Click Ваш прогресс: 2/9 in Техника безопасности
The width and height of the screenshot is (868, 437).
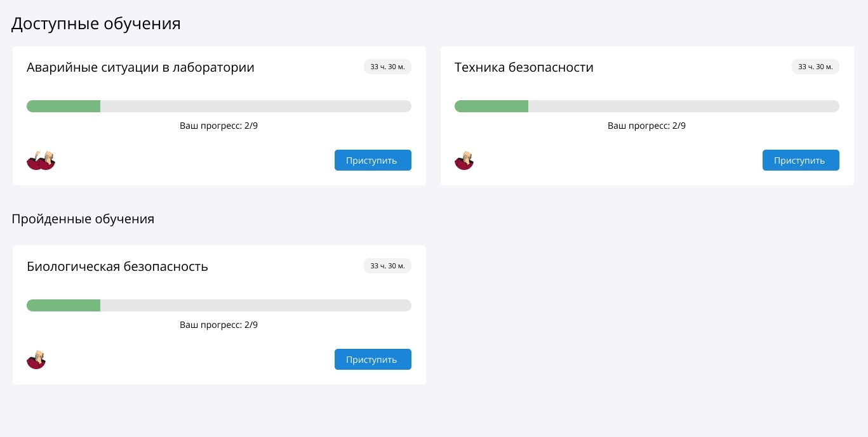coord(647,126)
